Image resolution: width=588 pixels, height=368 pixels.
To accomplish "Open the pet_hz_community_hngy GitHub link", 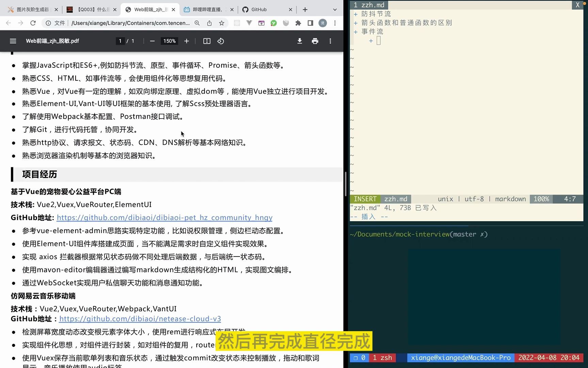I will [x=164, y=217].
